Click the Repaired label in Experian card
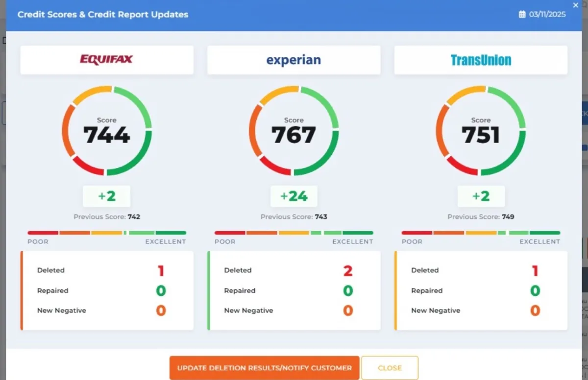The width and height of the screenshot is (588, 380). pyautogui.click(x=240, y=290)
